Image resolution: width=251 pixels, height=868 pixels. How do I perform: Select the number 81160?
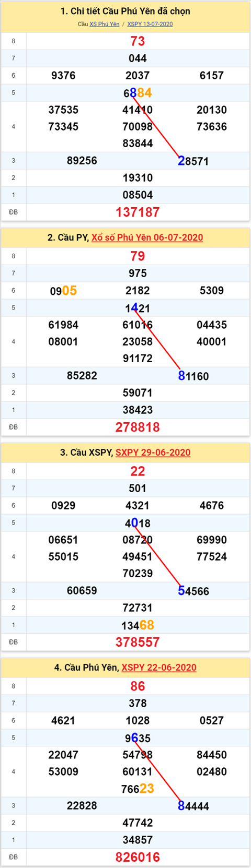[x=193, y=376]
